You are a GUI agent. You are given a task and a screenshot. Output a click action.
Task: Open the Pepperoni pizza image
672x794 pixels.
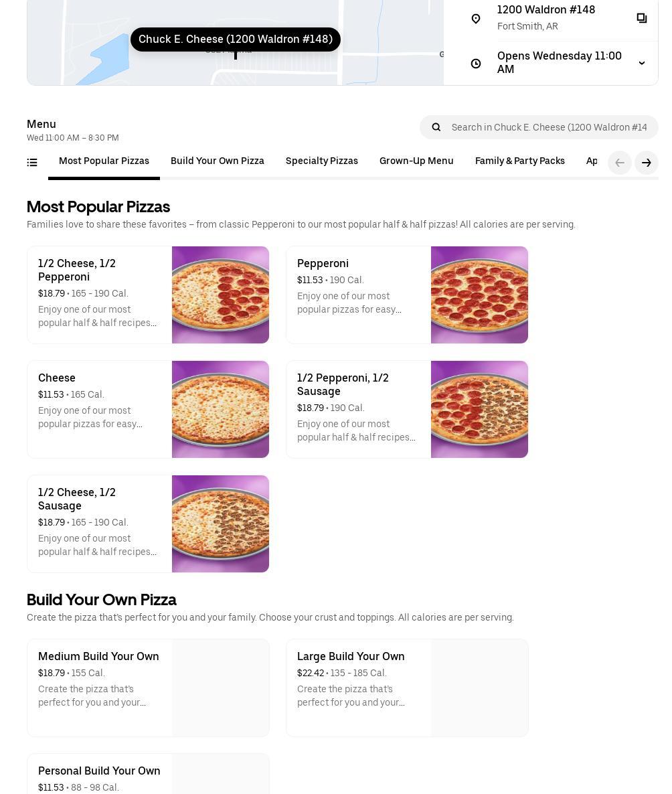click(x=479, y=295)
